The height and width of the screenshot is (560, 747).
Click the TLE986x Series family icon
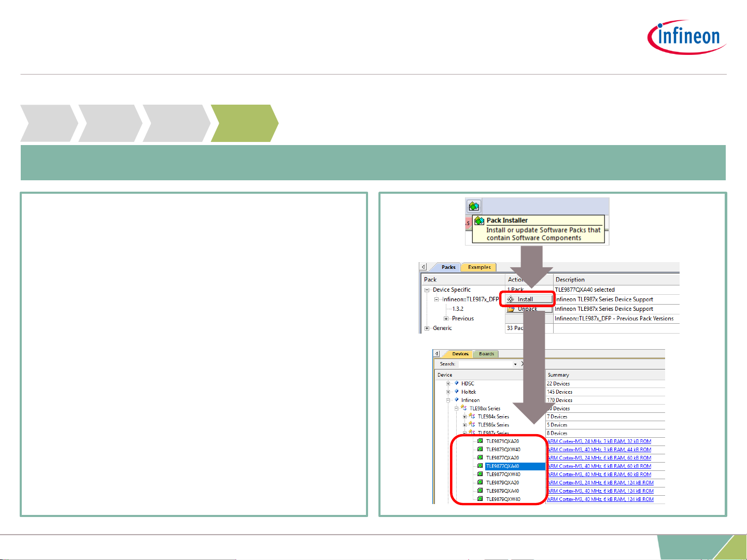coord(472,425)
